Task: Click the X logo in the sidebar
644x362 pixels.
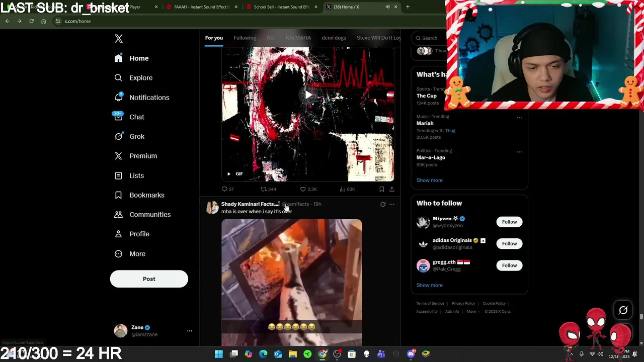Action: [119, 39]
